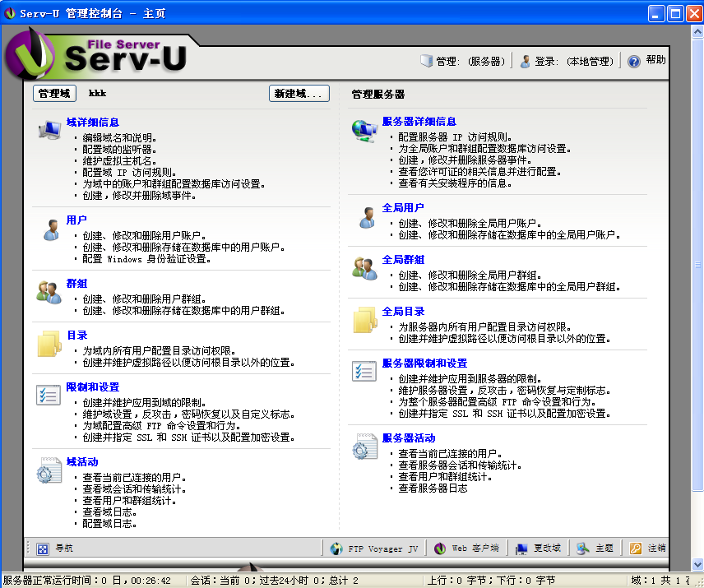The width and height of the screenshot is (704, 588).
Task: Open the 全局群组 link
Action: (x=403, y=259)
